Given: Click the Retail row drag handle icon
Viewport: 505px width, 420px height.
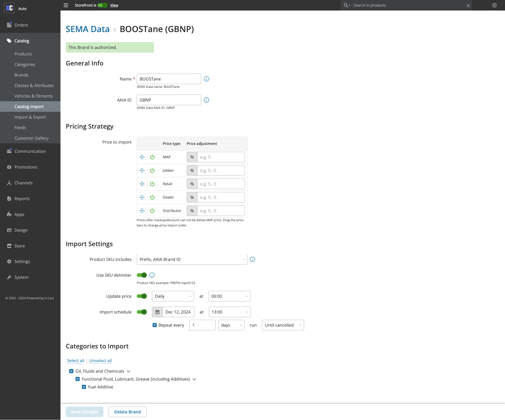Looking at the screenshot, I should coord(142,184).
